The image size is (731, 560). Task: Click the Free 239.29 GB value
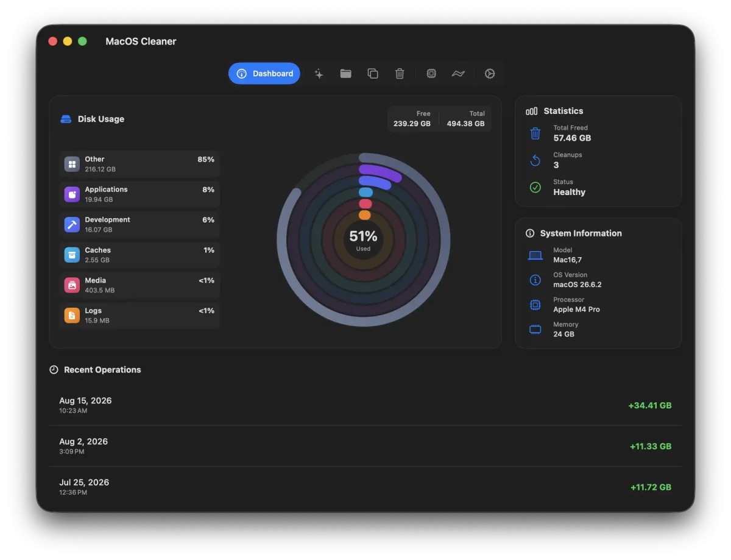(x=412, y=124)
